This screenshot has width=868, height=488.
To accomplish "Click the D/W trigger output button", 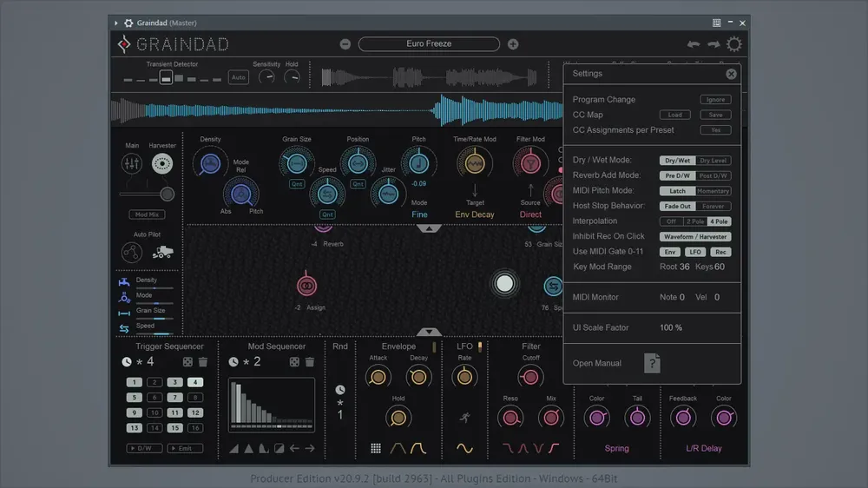I will [144, 448].
